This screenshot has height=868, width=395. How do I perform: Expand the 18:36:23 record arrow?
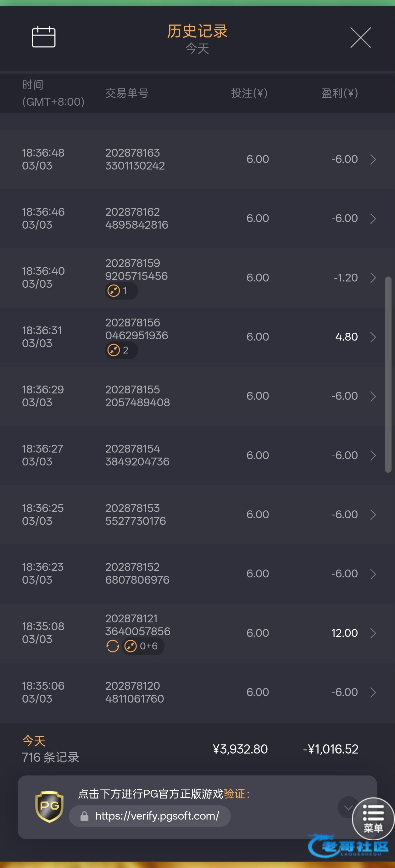(x=373, y=574)
